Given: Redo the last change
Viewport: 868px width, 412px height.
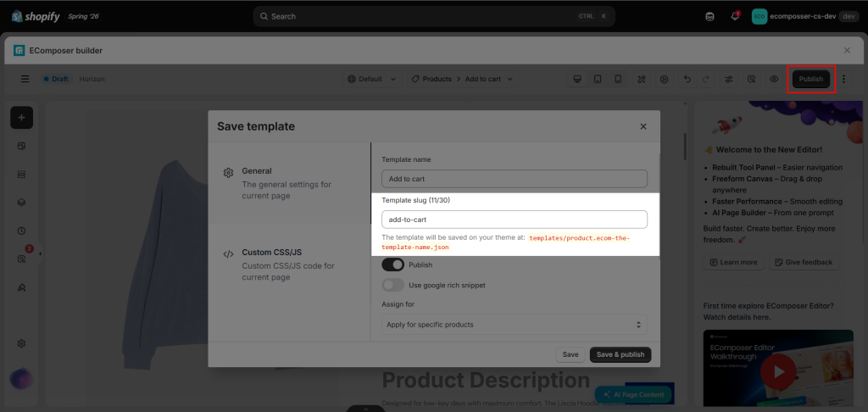Looking at the screenshot, I should click(705, 79).
